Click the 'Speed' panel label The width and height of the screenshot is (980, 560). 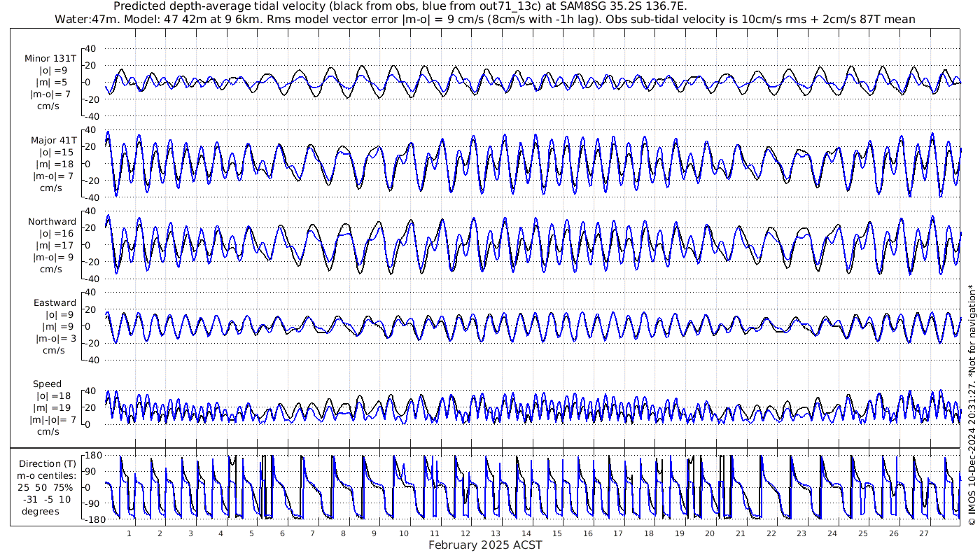(x=47, y=384)
